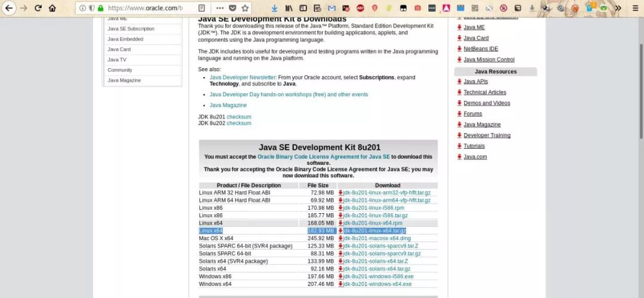Go to the browser home page

[x=52, y=8]
